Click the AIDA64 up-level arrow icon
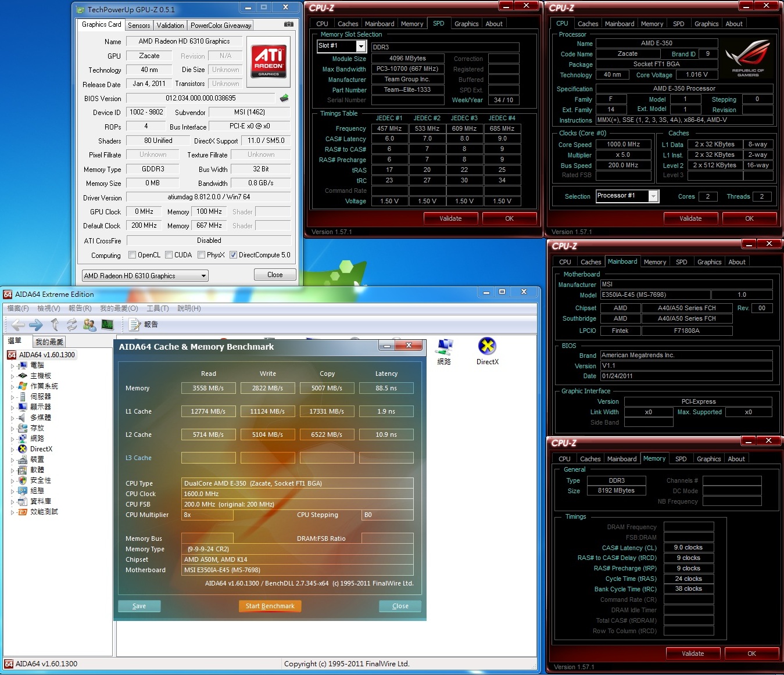The height and width of the screenshot is (675, 784). coord(55,325)
